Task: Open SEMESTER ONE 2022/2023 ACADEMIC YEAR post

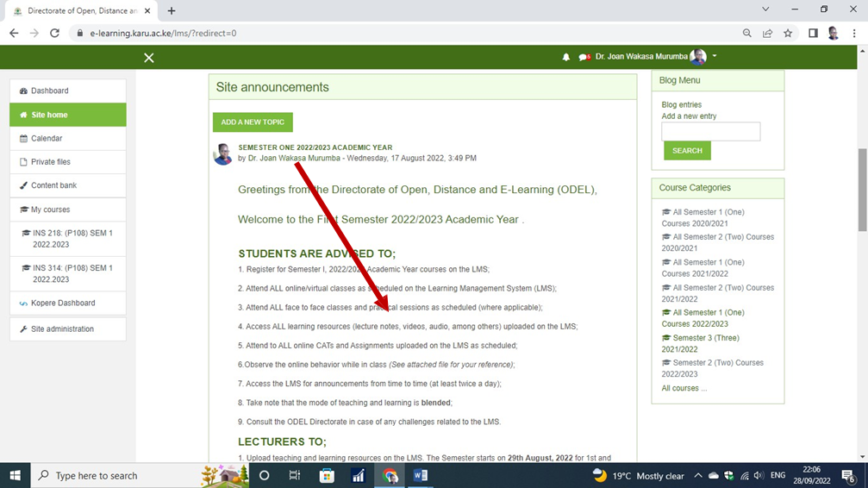Action: 315,147
